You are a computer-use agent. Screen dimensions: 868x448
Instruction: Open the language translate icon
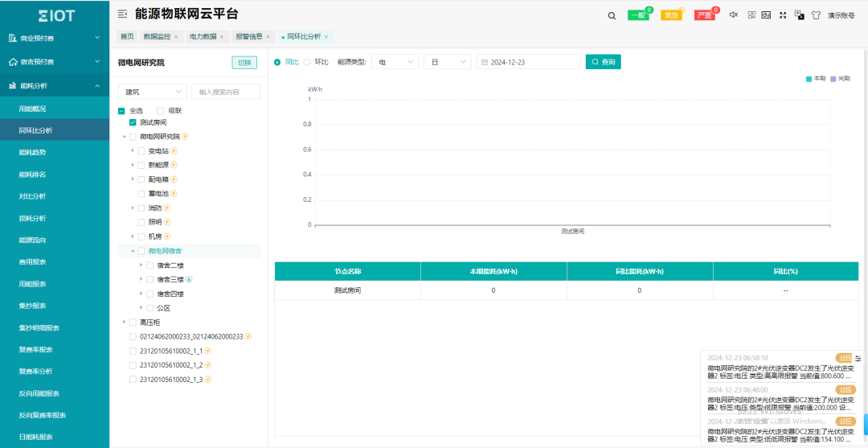tap(800, 15)
